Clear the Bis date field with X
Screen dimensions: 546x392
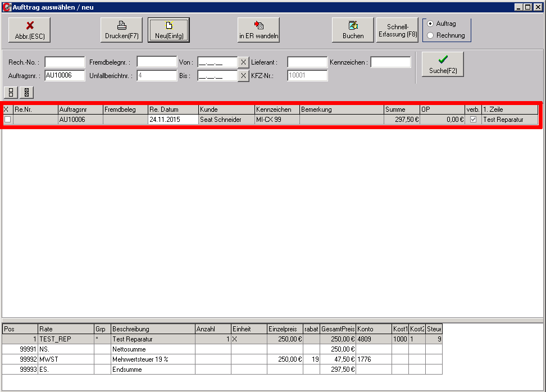[x=243, y=76]
